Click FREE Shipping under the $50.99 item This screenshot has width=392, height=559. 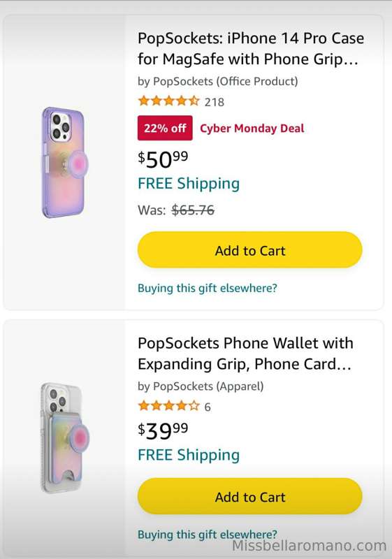click(189, 184)
